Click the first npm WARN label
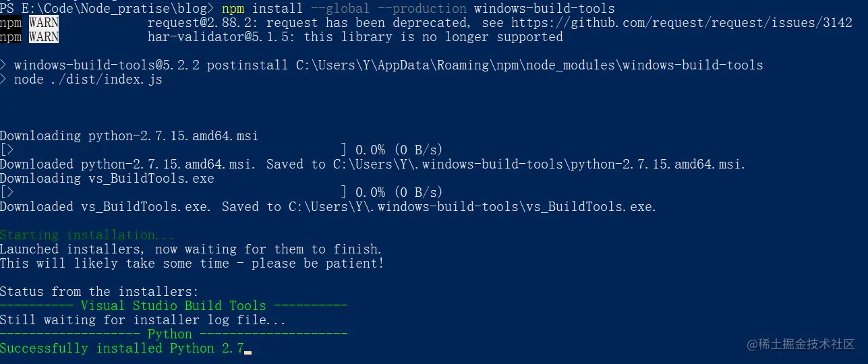The width and height of the screenshot is (868, 364). point(30,23)
